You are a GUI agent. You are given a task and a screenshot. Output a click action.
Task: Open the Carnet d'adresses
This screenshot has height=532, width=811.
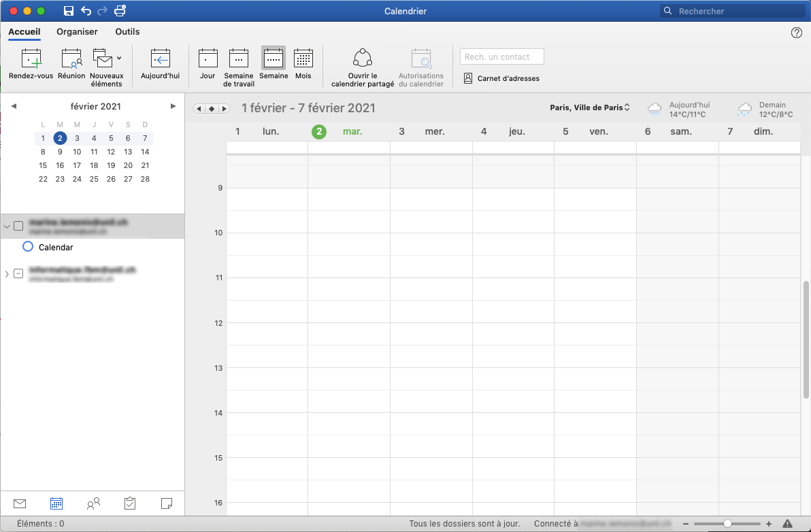501,78
